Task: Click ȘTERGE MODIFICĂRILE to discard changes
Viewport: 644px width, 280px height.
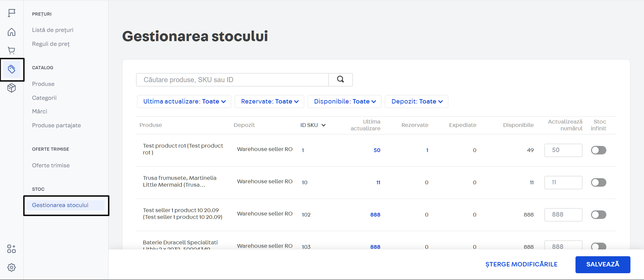Action: pyautogui.click(x=521, y=264)
